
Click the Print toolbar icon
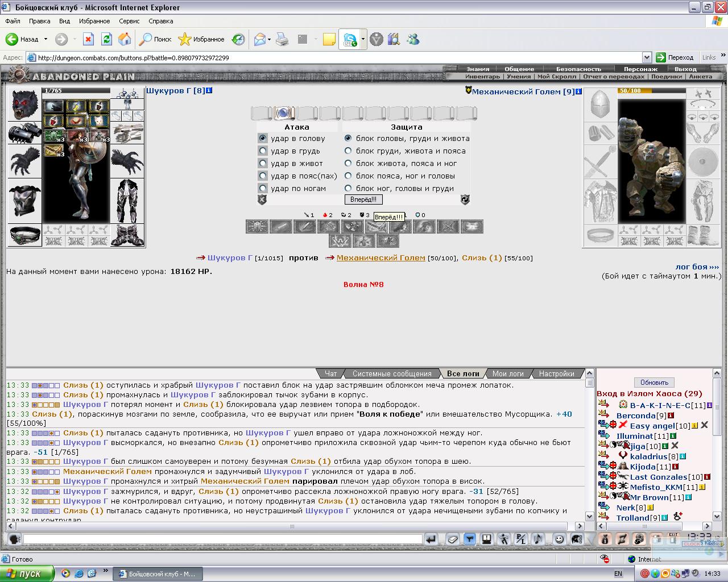coord(282,39)
